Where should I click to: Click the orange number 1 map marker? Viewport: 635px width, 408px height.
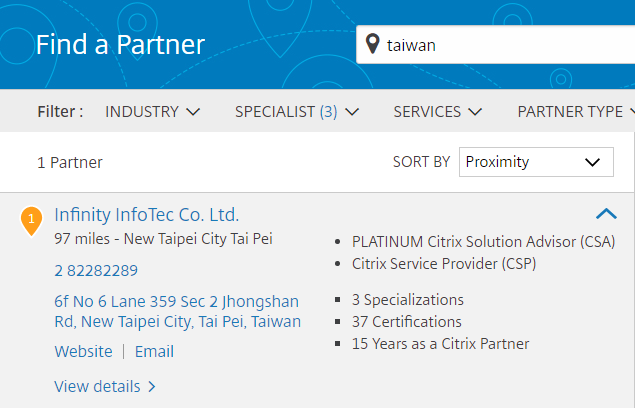coord(31,219)
